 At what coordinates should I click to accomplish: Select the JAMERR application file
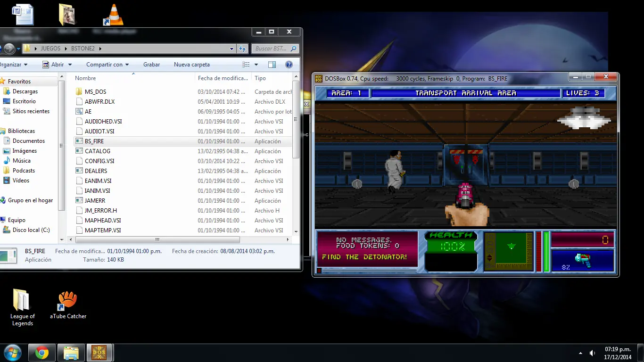[x=95, y=201]
